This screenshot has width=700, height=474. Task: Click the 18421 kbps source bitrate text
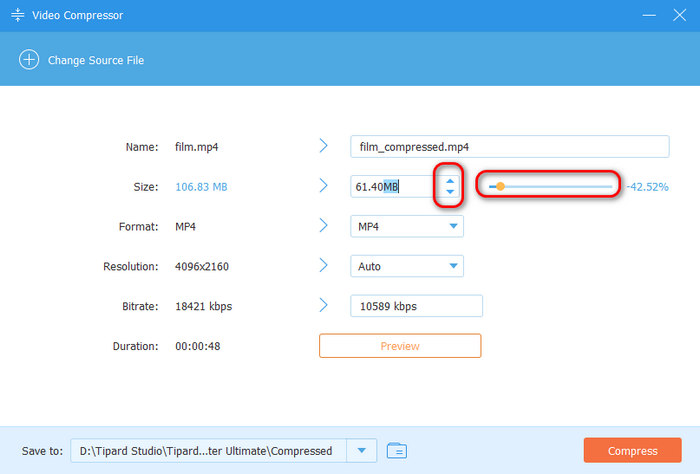point(204,306)
